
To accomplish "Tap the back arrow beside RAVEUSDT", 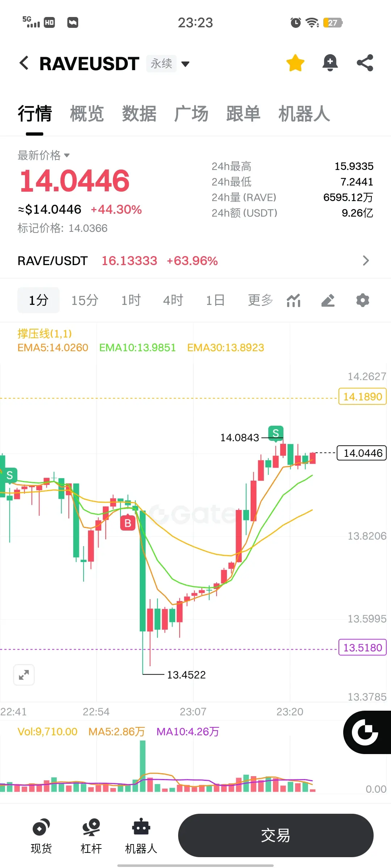I will coord(24,63).
